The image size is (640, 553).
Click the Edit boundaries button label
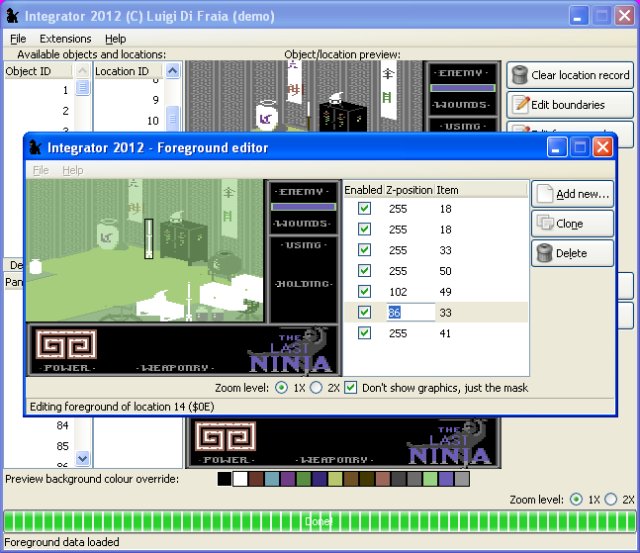[x=567, y=104]
